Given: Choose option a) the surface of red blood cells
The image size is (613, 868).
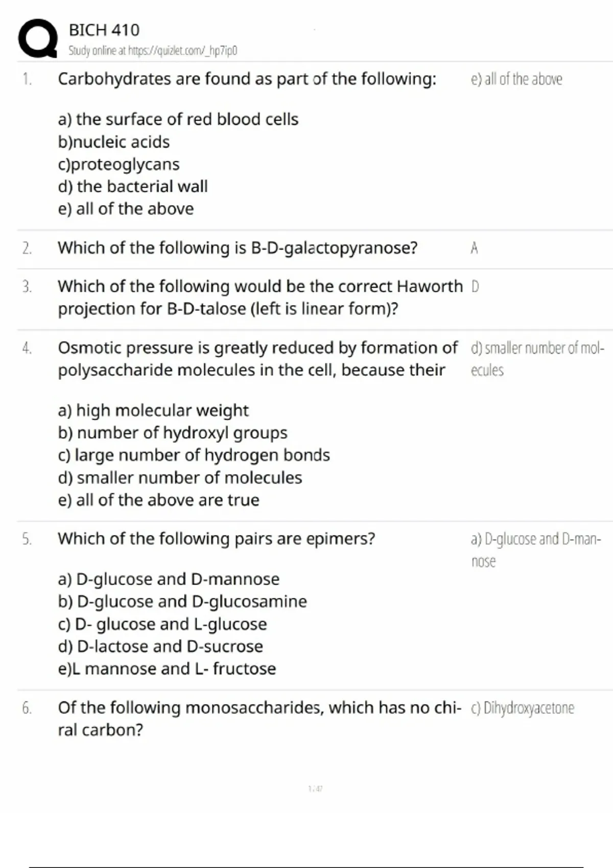Looking at the screenshot, I should [x=178, y=119].
